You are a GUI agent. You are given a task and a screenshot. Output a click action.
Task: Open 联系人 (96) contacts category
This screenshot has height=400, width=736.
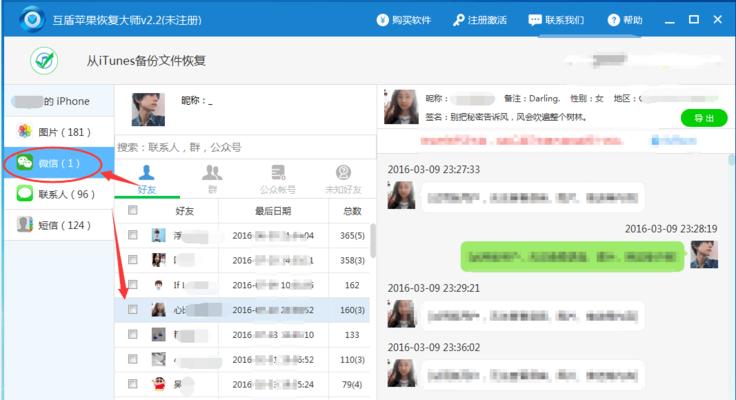59,194
